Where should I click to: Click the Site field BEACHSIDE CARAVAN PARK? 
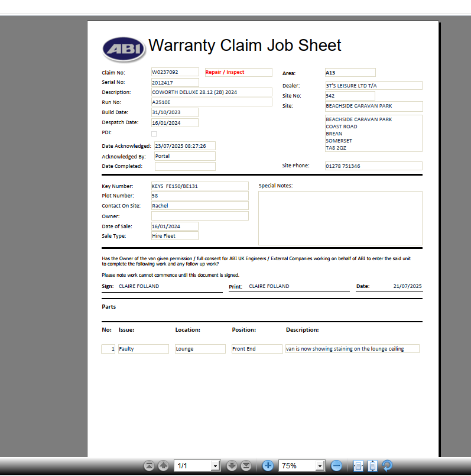coord(374,106)
